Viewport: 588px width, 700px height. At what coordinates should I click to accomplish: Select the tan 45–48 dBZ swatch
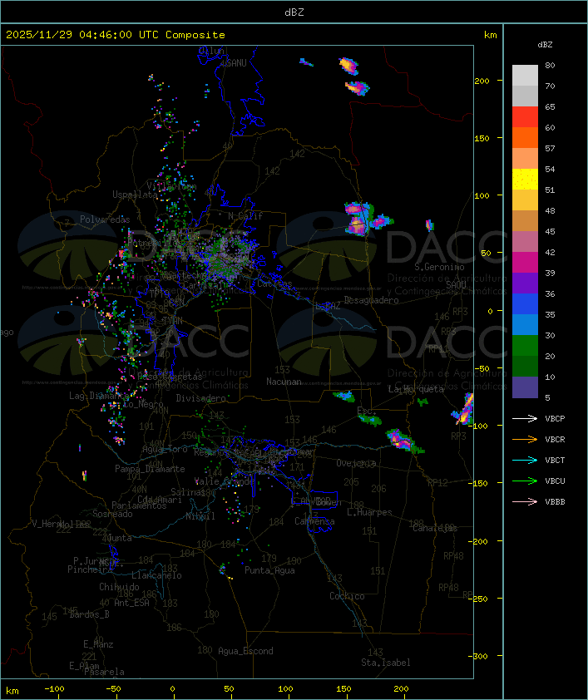click(525, 220)
